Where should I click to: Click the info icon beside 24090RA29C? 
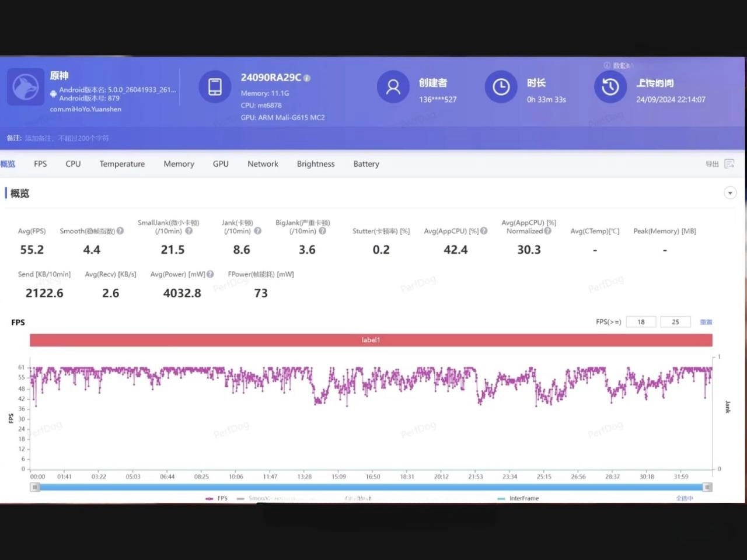307,78
